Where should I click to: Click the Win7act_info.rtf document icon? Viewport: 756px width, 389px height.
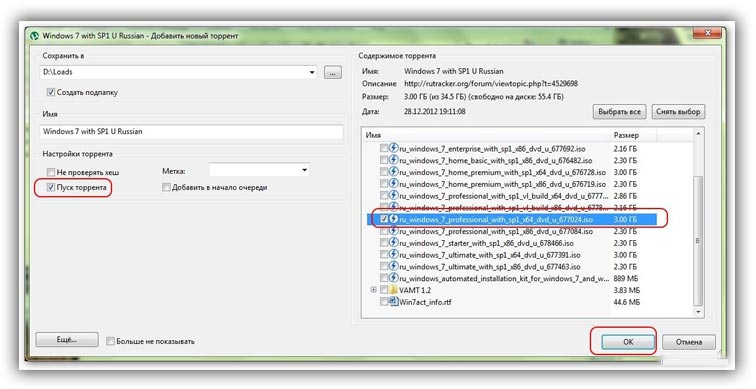(393, 302)
